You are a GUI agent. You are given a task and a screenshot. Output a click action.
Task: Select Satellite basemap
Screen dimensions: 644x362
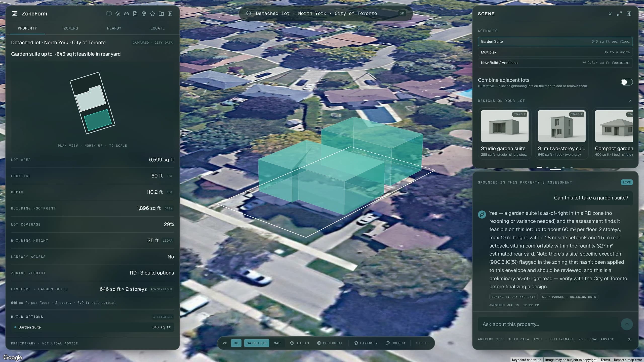(x=257, y=343)
